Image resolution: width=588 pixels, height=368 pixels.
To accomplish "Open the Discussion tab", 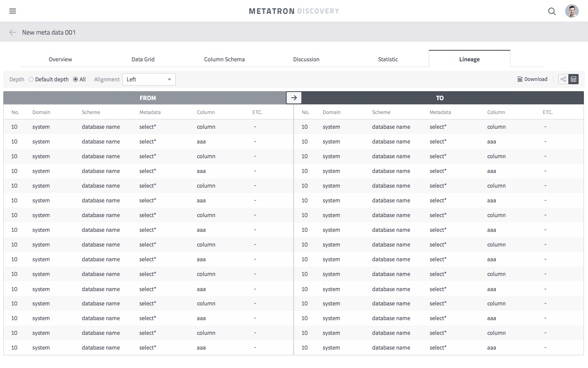I will [306, 59].
